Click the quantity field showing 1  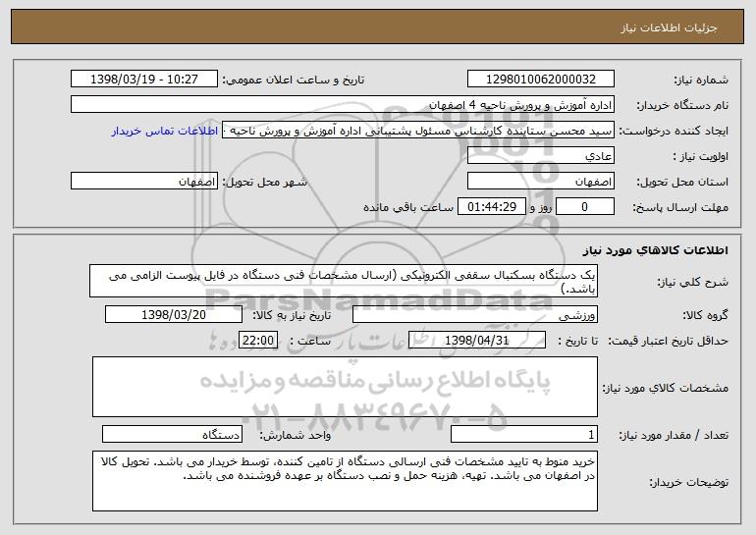point(524,435)
